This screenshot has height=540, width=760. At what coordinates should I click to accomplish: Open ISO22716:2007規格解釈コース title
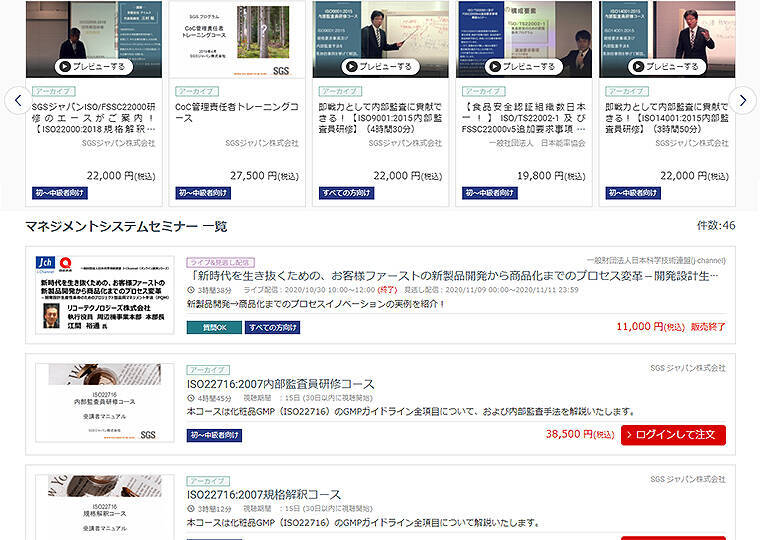(264, 495)
